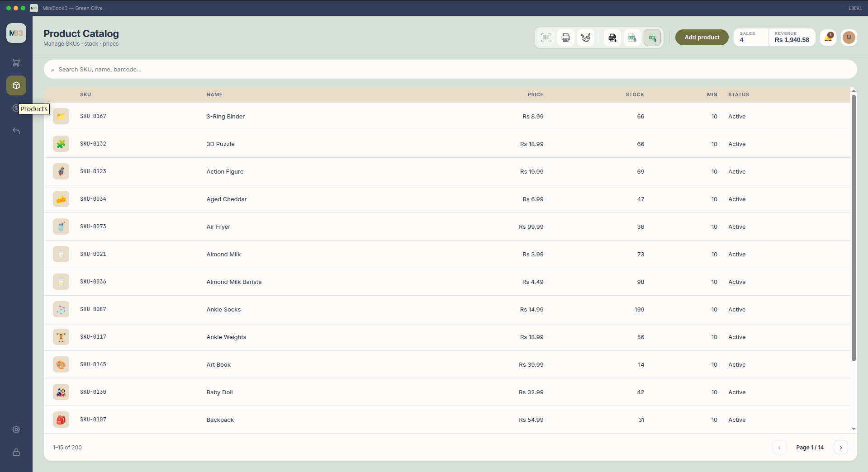This screenshot has width=868, height=472.
Task: Click the Add product button
Action: click(x=702, y=38)
